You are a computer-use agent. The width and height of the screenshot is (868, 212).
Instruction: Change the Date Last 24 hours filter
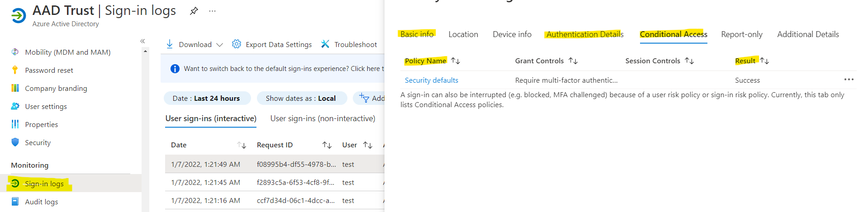coord(206,98)
